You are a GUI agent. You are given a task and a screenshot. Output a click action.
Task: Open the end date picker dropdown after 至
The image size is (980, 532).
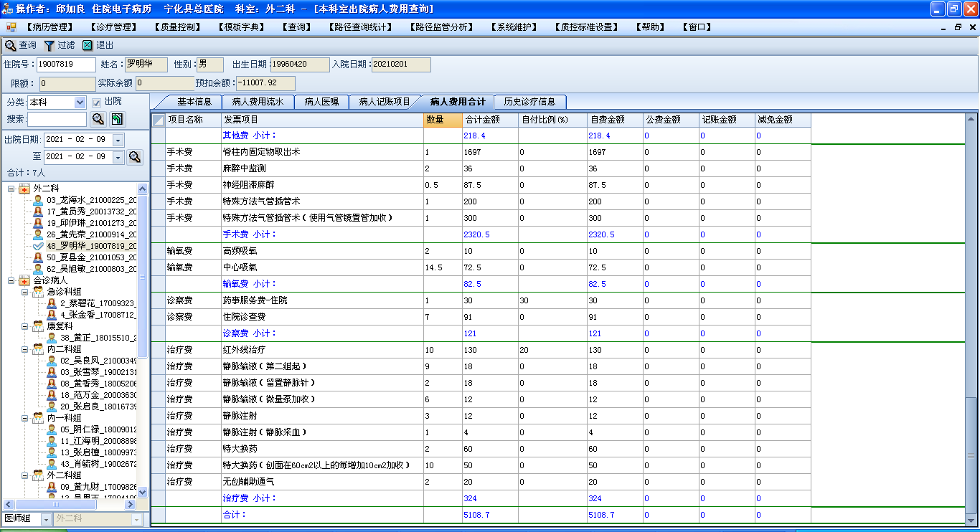(118, 157)
